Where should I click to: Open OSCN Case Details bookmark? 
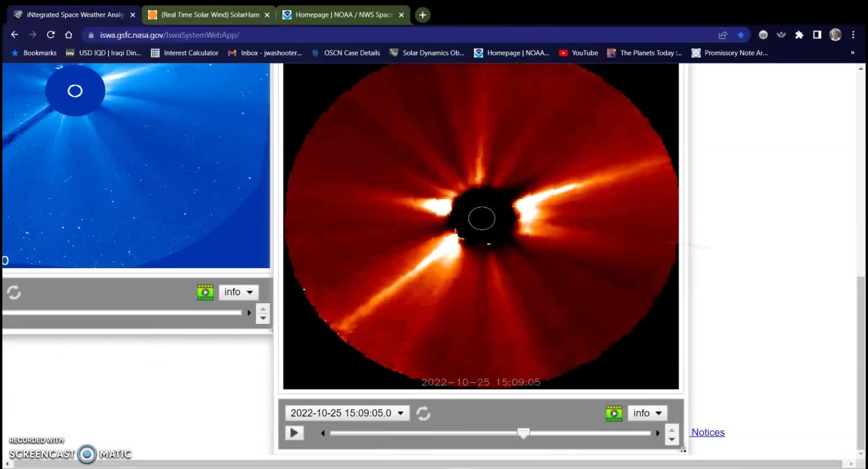coord(346,53)
